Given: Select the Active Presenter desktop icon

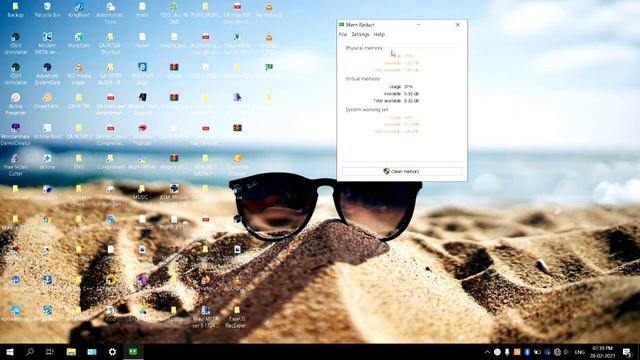Looking at the screenshot, I should (16, 104).
